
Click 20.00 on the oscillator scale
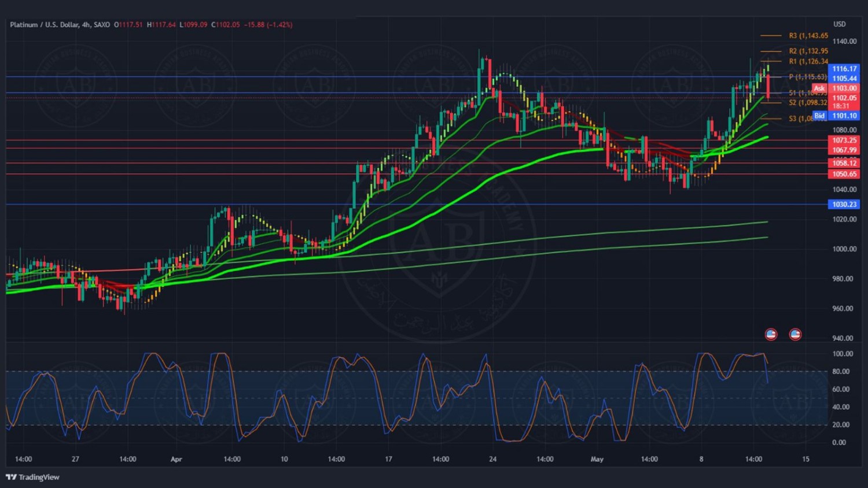tap(841, 425)
